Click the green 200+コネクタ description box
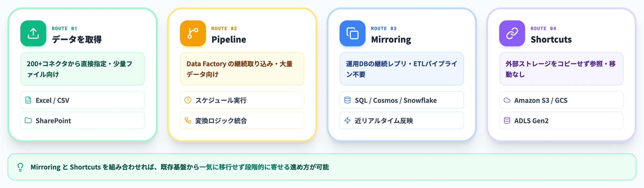The image size is (644, 188). tap(83, 69)
